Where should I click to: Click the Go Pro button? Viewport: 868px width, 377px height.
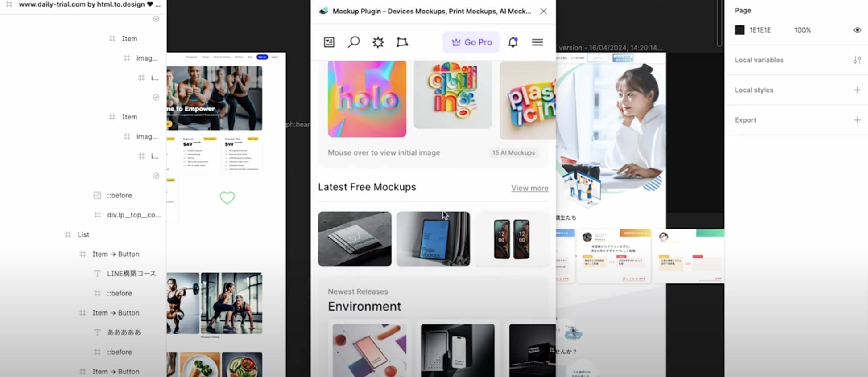(x=471, y=42)
